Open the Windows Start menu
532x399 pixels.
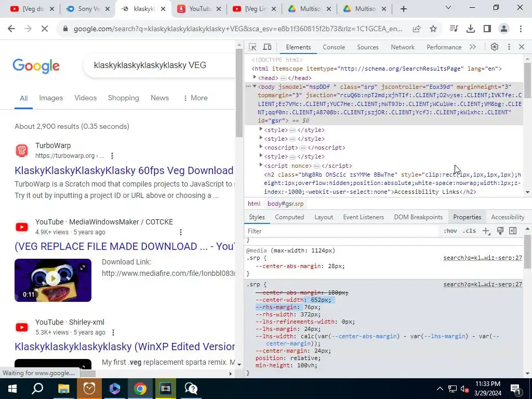(x=12, y=389)
